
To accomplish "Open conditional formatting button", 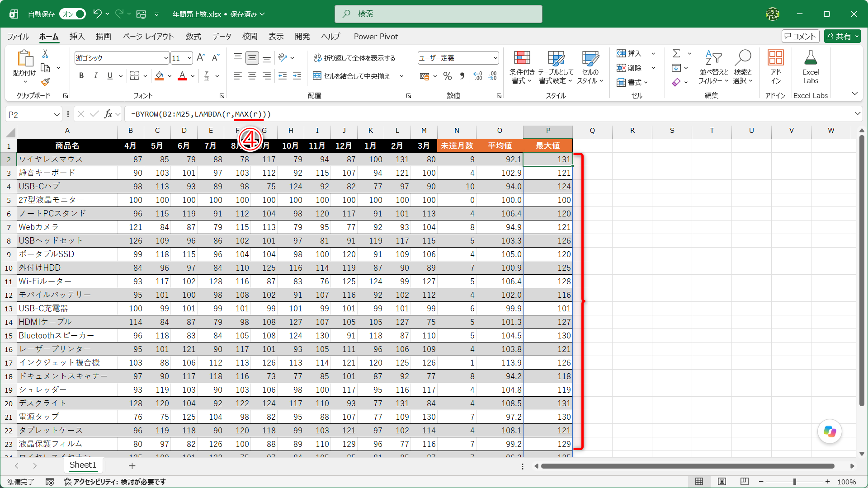I will pos(522,67).
